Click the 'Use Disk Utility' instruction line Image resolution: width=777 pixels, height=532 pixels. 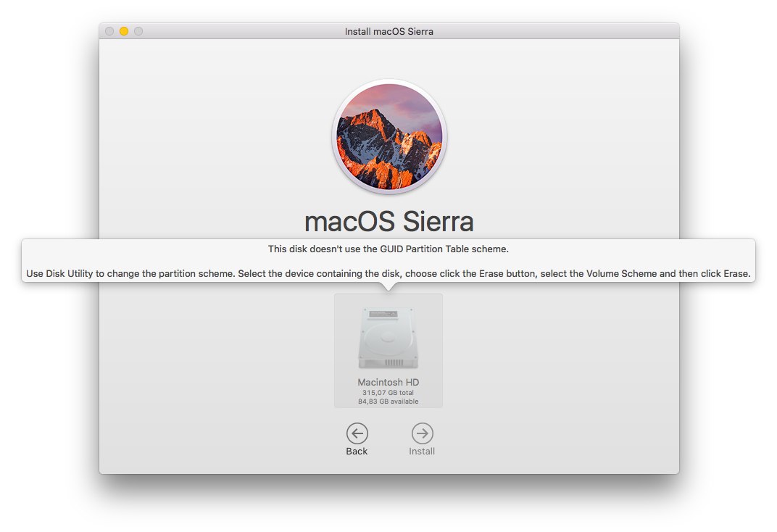click(388, 273)
